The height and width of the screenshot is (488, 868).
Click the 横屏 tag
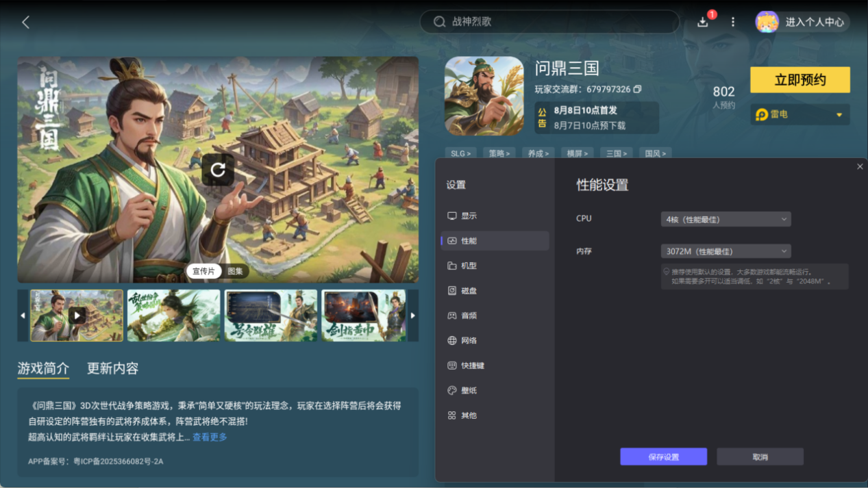[x=577, y=153]
